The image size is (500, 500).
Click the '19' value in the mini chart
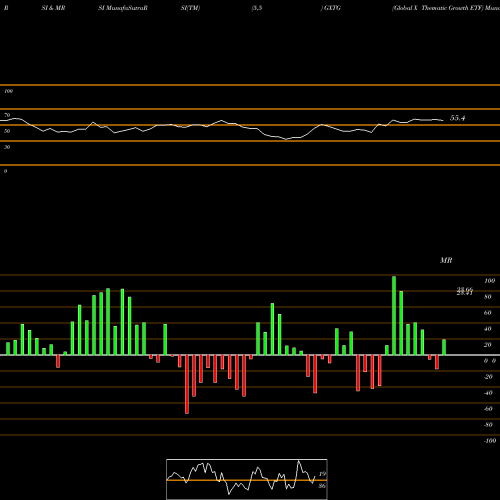click(322, 474)
